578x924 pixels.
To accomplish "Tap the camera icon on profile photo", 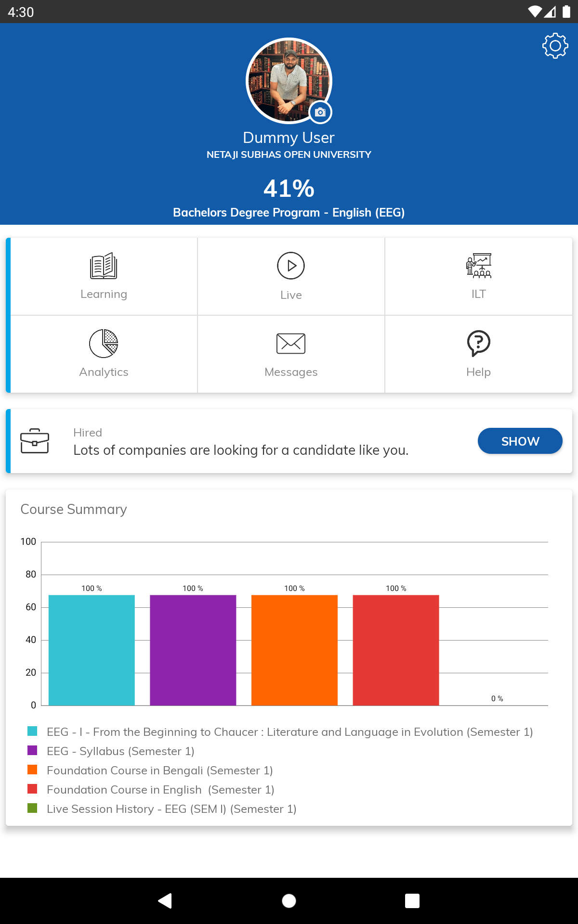I will [x=320, y=112].
